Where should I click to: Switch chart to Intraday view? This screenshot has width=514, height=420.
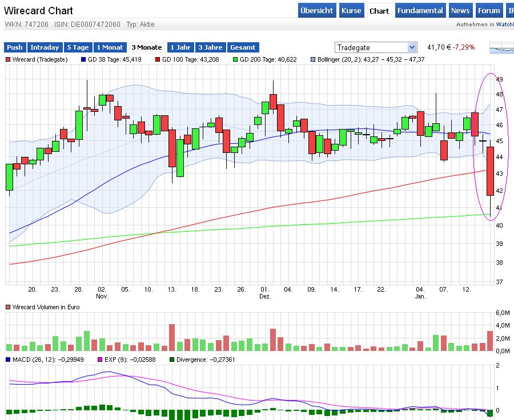click(x=45, y=47)
